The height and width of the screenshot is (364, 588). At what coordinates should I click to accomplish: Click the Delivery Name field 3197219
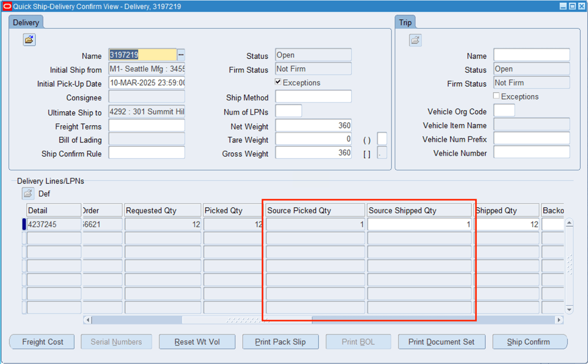[x=142, y=55]
